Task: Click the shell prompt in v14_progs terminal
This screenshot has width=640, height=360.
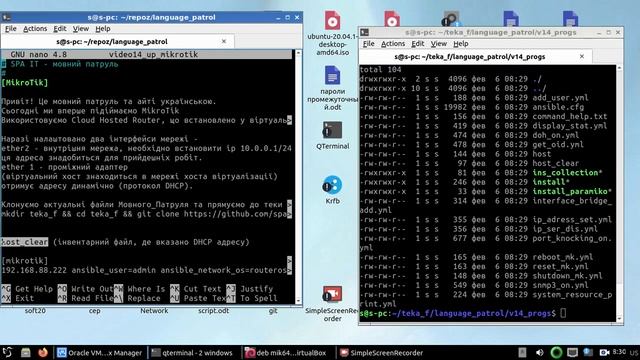Action: pyautogui.click(x=458, y=313)
